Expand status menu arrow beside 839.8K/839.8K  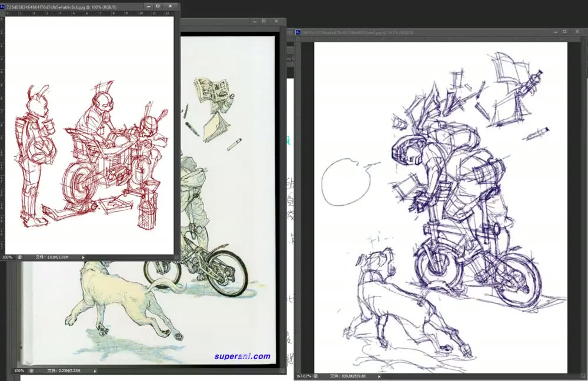click(x=379, y=376)
